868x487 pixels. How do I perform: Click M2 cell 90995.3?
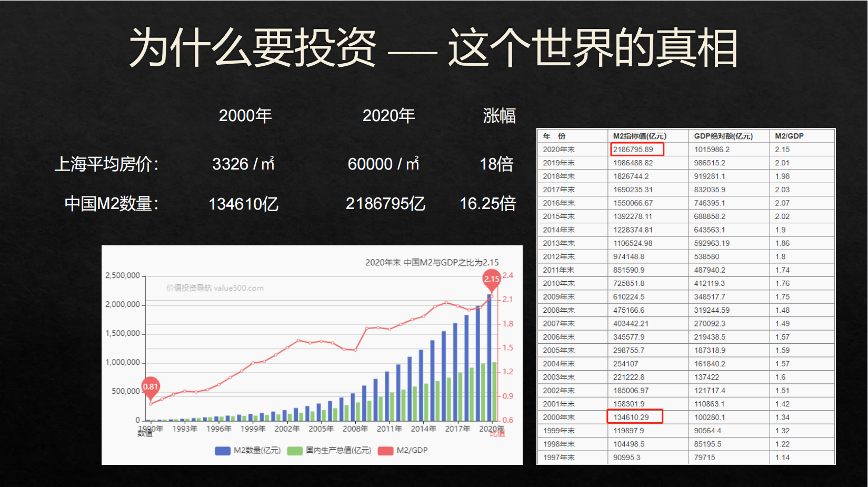(626, 458)
